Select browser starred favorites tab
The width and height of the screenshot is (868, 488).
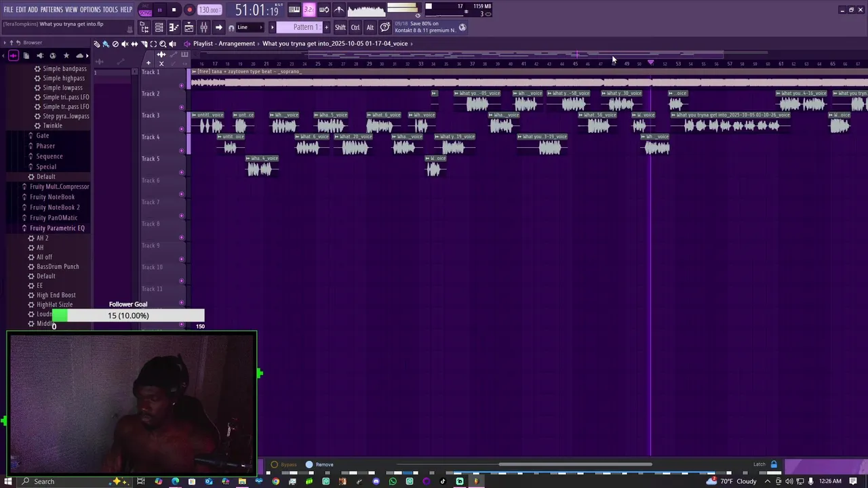tap(66, 56)
